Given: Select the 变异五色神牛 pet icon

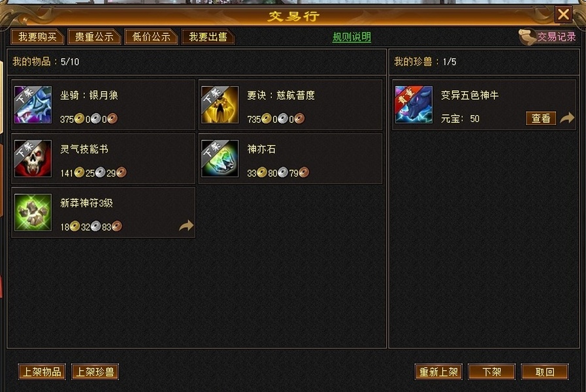Looking at the screenshot, I should (414, 105).
